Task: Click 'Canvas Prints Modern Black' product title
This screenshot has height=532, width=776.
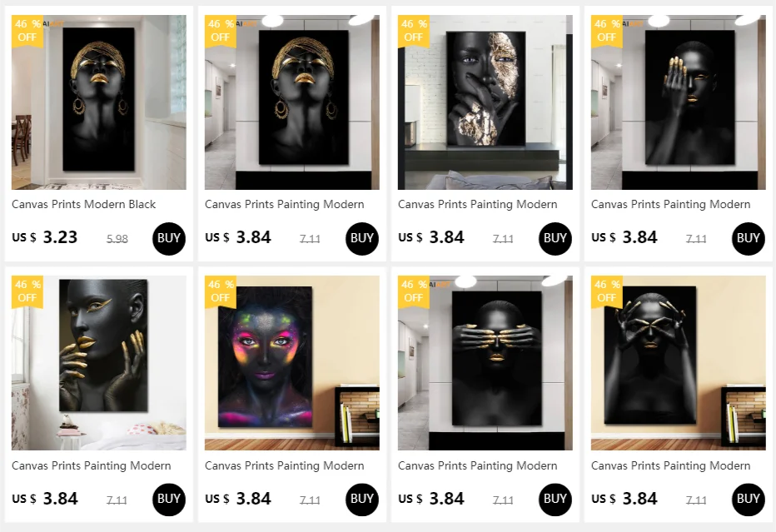Action: click(x=83, y=204)
